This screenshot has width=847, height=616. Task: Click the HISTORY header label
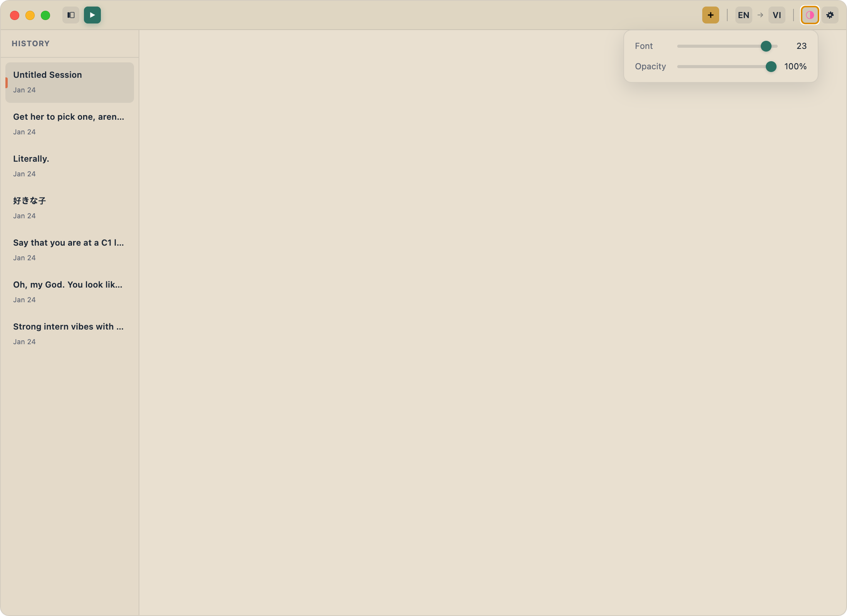click(x=31, y=44)
